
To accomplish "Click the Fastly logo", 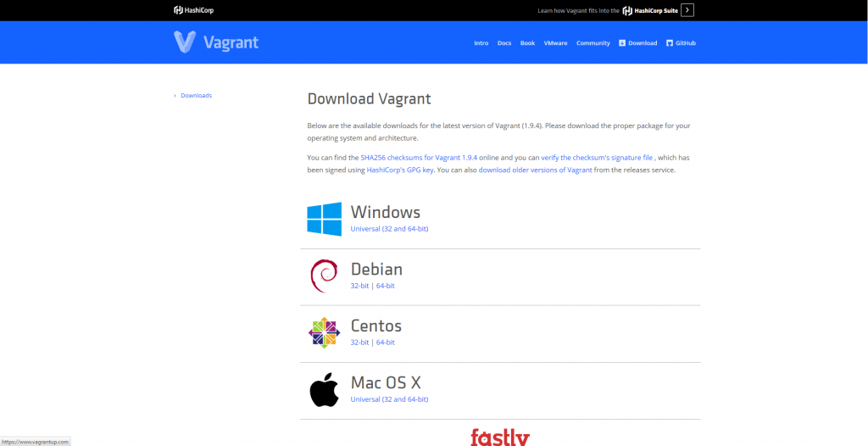I will 500,437.
